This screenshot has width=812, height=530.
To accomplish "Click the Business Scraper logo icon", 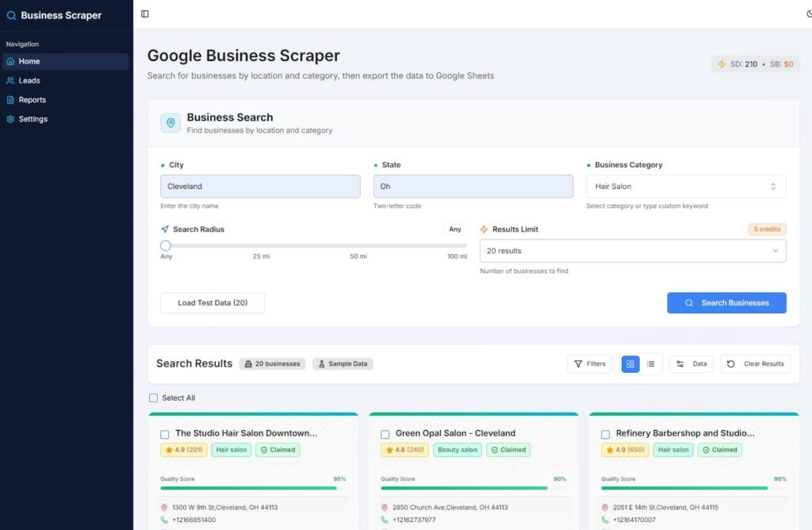I will click(11, 15).
